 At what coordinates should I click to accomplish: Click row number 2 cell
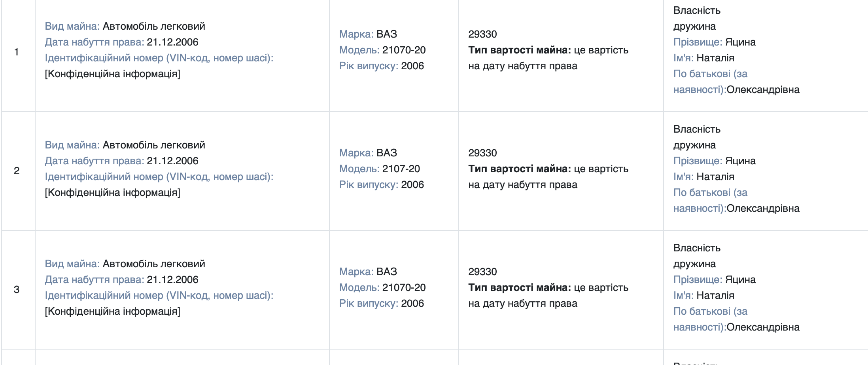pos(18,171)
